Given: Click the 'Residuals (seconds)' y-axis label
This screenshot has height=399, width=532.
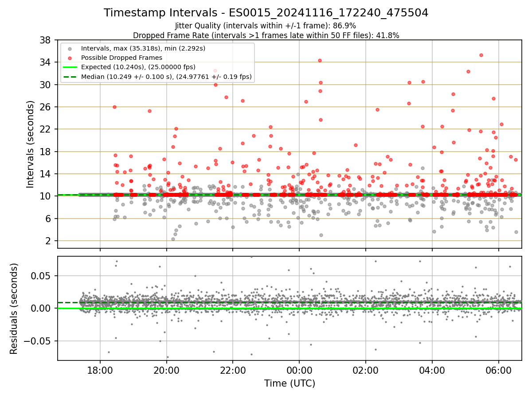Looking at the screenshot, I should [x=14, y=309].
